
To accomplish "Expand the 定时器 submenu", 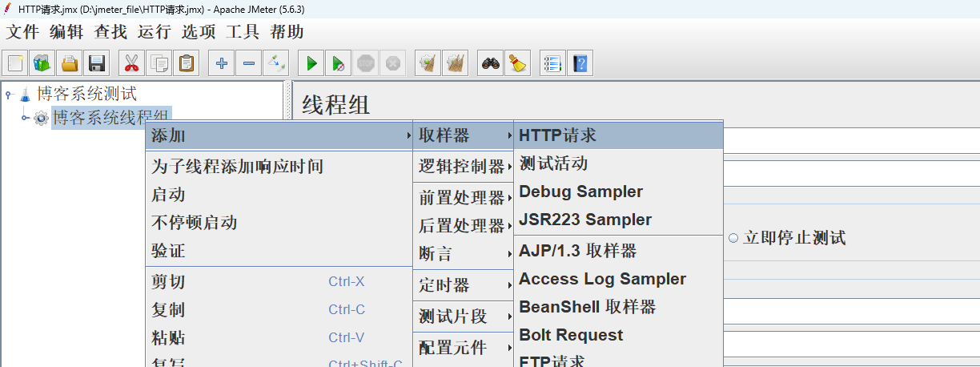I will pyautogui.click(x=464, y=285).
